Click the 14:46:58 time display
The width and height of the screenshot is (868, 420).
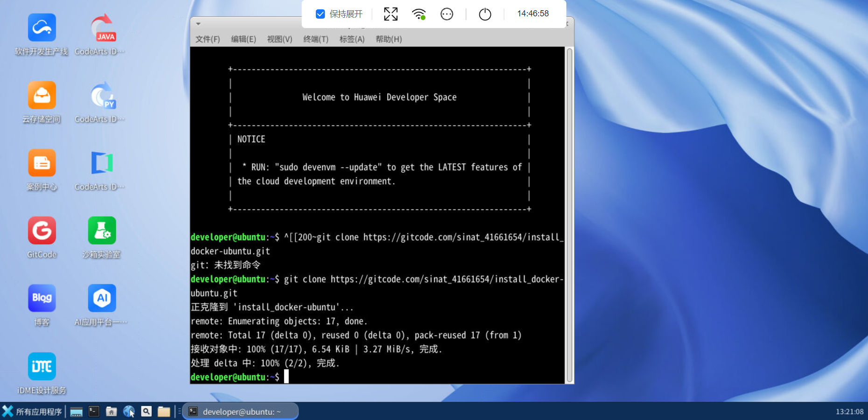click(x=533, y=14)
